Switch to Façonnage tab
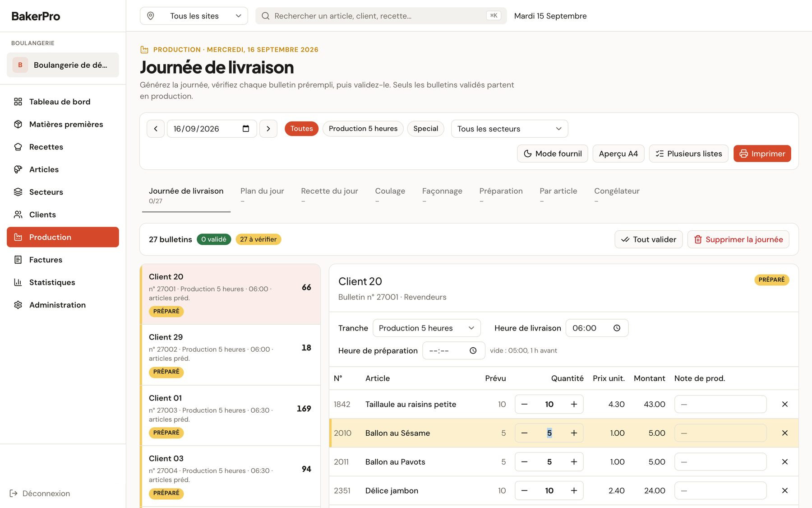 tap(442, 196)
